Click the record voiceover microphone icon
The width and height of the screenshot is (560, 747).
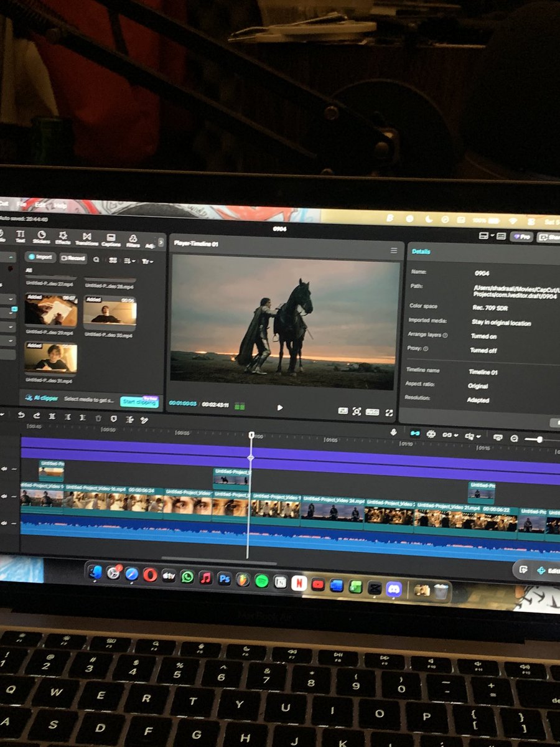click(x=394, y=432)
